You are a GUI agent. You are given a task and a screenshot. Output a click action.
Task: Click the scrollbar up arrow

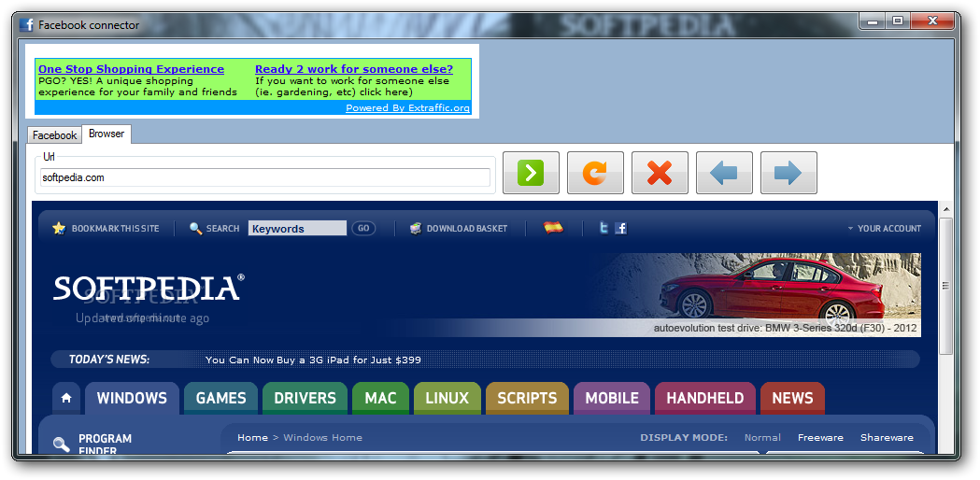[945, 209]
